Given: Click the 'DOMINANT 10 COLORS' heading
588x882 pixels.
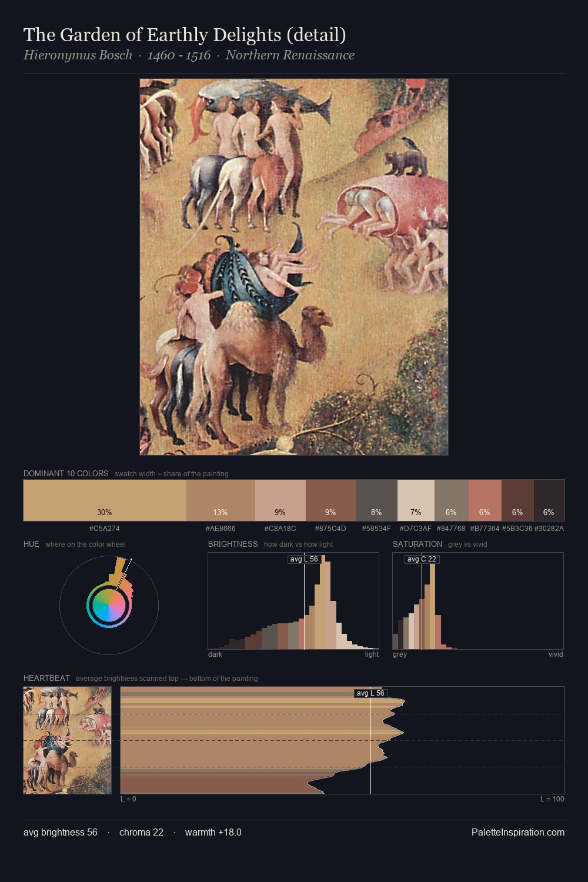Looking at the screenshot, I should click(66, 473).
